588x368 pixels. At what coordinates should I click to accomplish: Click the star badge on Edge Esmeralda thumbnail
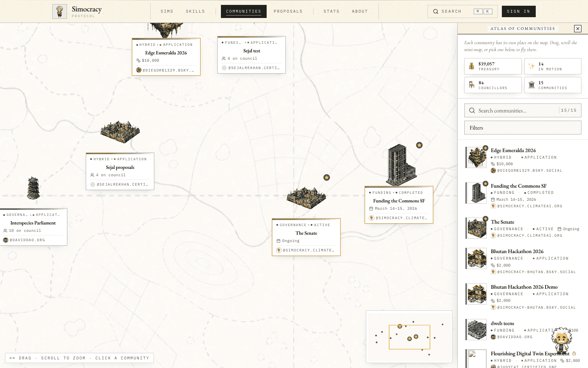tap(486, 148)
